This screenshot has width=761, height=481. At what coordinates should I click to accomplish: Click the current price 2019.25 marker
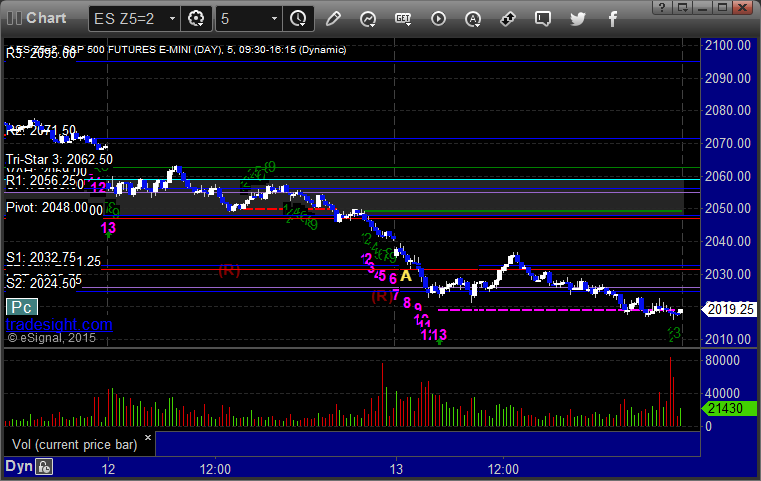(x=729, y=309)
